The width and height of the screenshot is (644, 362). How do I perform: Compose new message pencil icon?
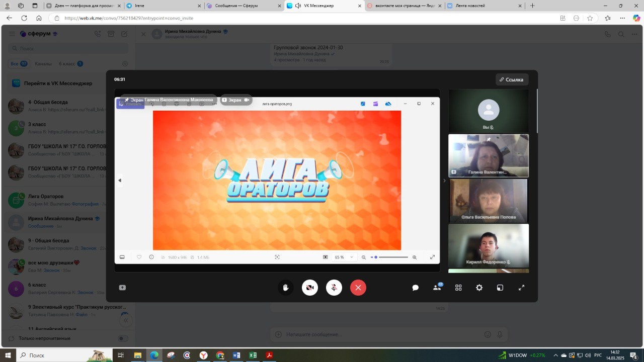click(x=124, y=34)
